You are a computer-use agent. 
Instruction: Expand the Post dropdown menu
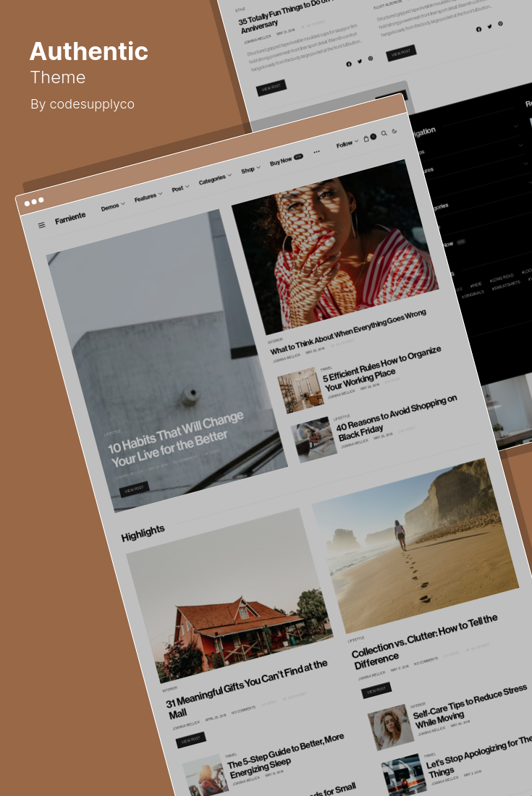tap(180, 188)
